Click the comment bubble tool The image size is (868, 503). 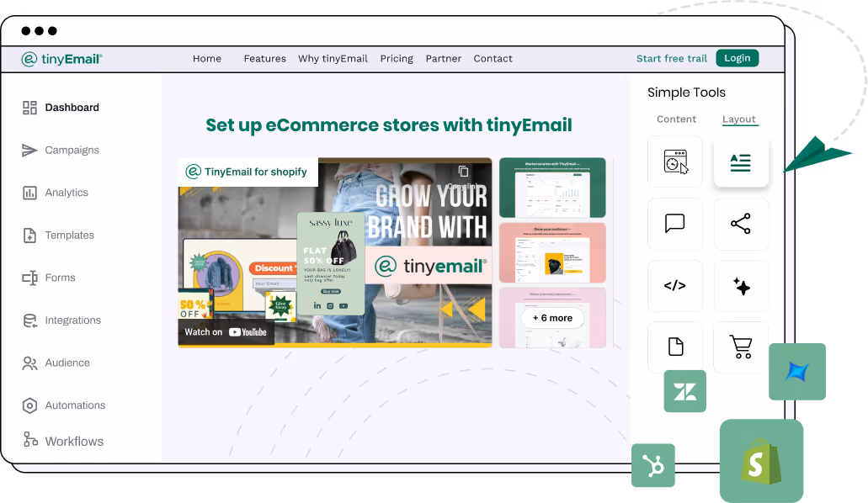point(674,224)
